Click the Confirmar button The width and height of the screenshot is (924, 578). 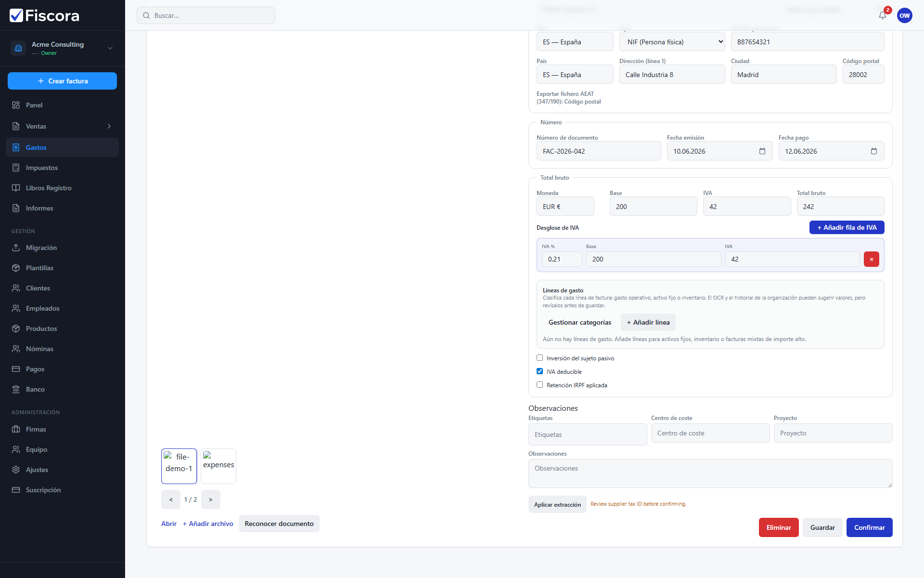point(869,527)
